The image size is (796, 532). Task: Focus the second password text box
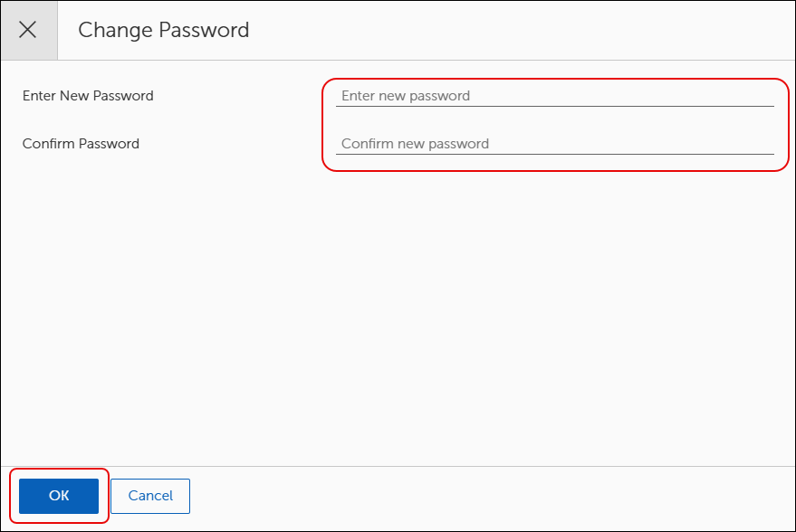(x=555, y=144)
